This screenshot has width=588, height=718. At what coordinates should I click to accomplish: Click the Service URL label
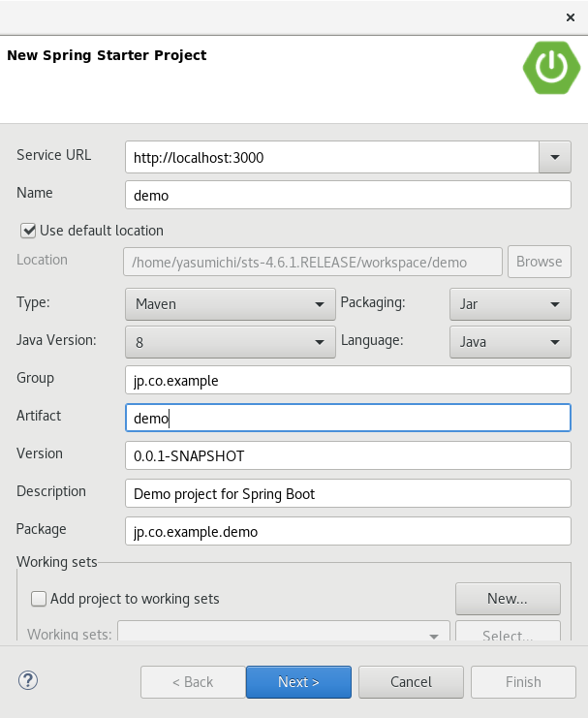(54, 155)
